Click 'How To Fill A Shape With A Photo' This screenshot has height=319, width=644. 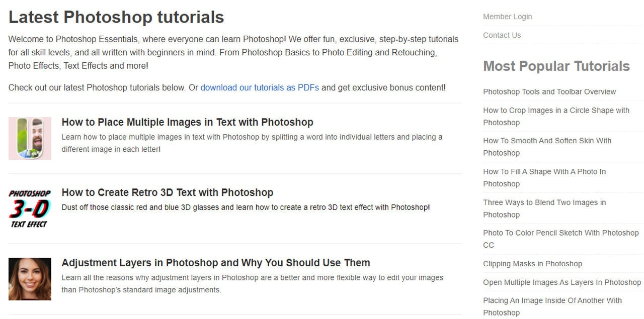pyautogui.click(x=544, y=172)
